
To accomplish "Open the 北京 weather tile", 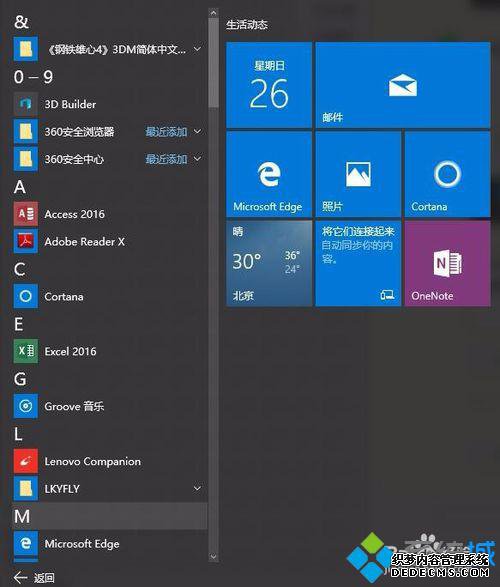I will [x=269, y=264].
